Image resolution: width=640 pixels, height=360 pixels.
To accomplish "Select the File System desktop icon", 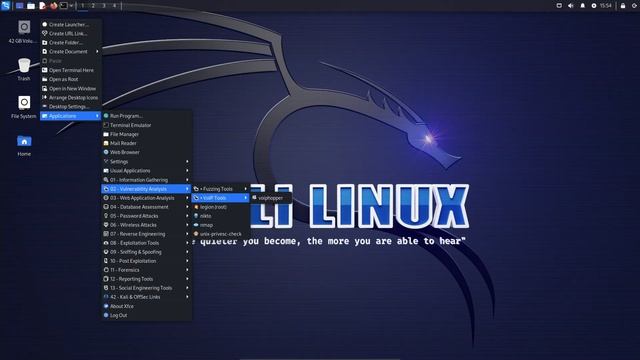I will point(24,107).
